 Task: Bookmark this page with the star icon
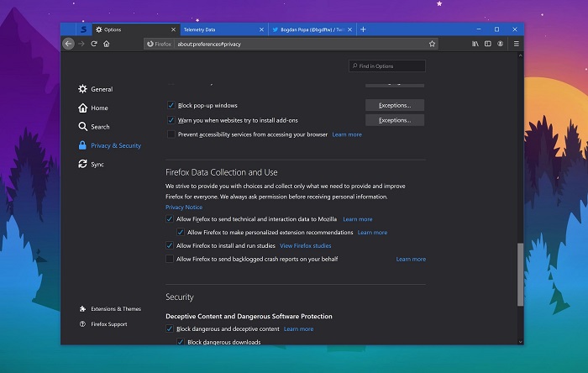[x=432, y=44]
